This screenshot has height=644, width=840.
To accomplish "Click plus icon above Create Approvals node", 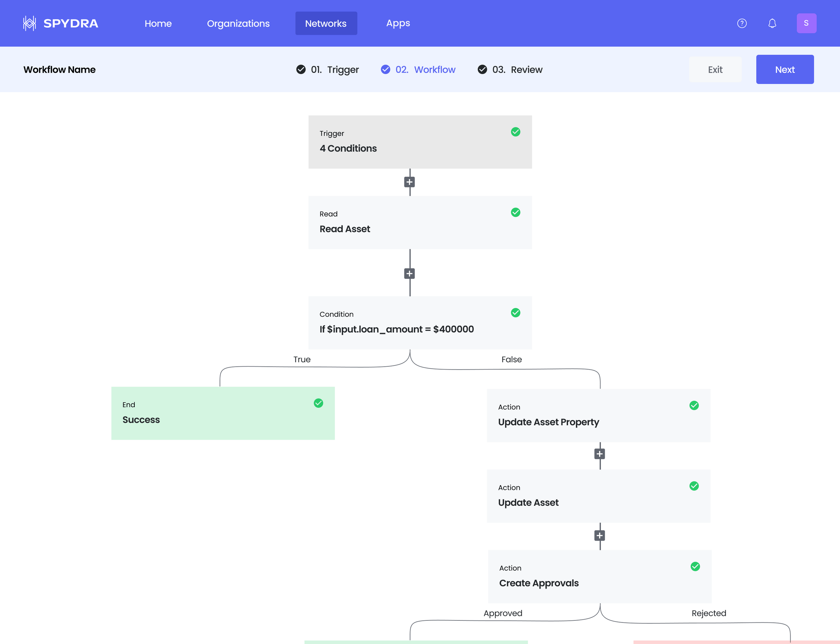I will pyautogui.click(x=599, y=535).
